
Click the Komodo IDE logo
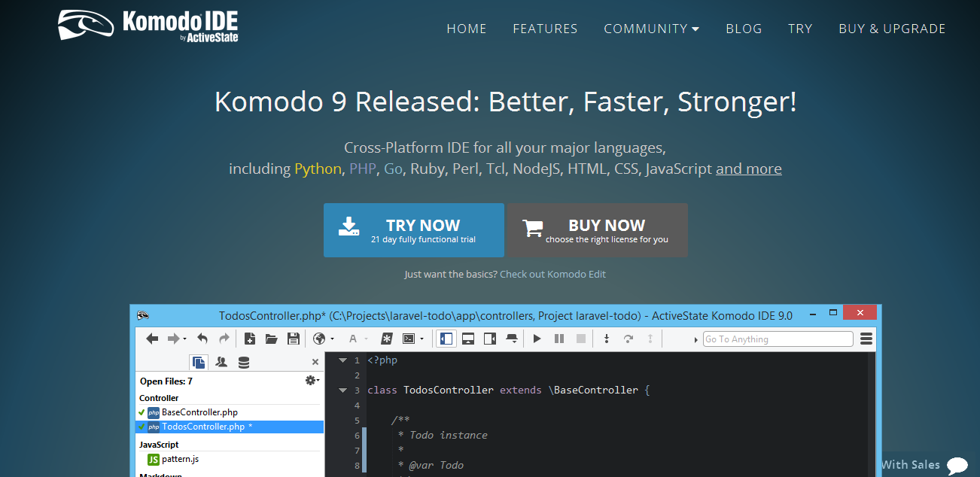pyautogui.click(x=148, y=25)
